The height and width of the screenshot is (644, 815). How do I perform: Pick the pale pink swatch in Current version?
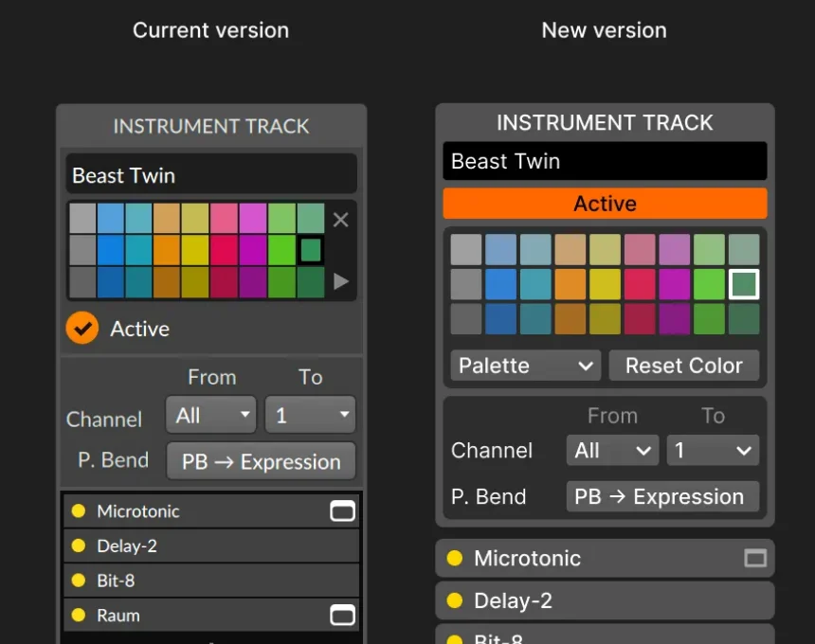click(224, 218)
